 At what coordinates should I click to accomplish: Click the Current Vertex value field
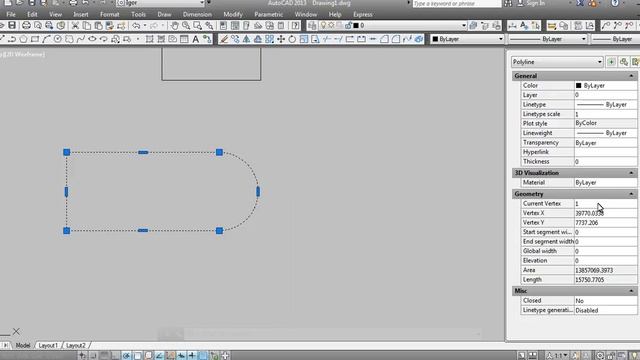pyautogui.click(x=605, y=204)
